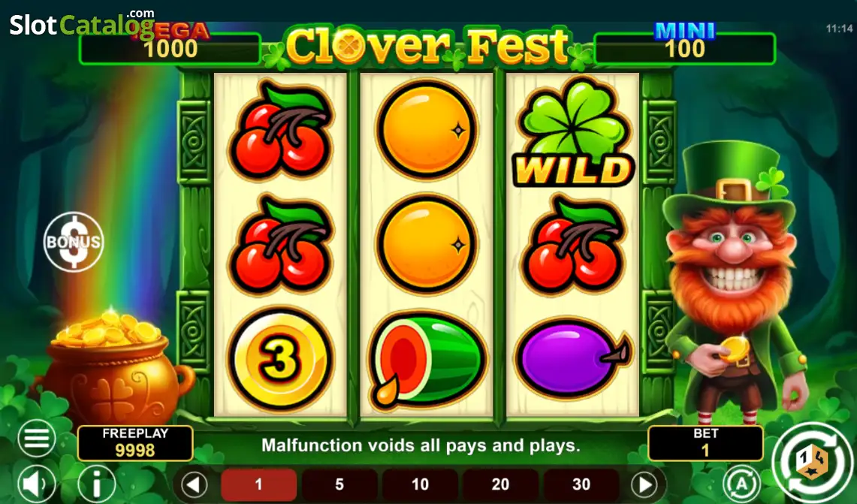Click the Freeplay balance display
Screen dimensions: 857x504
(135, 442)
